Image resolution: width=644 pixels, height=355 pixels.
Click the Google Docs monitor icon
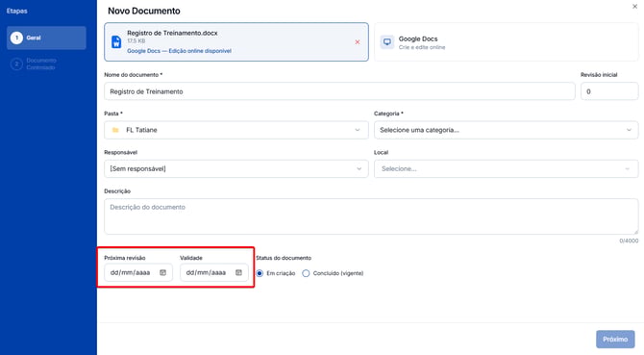point(387,42)
